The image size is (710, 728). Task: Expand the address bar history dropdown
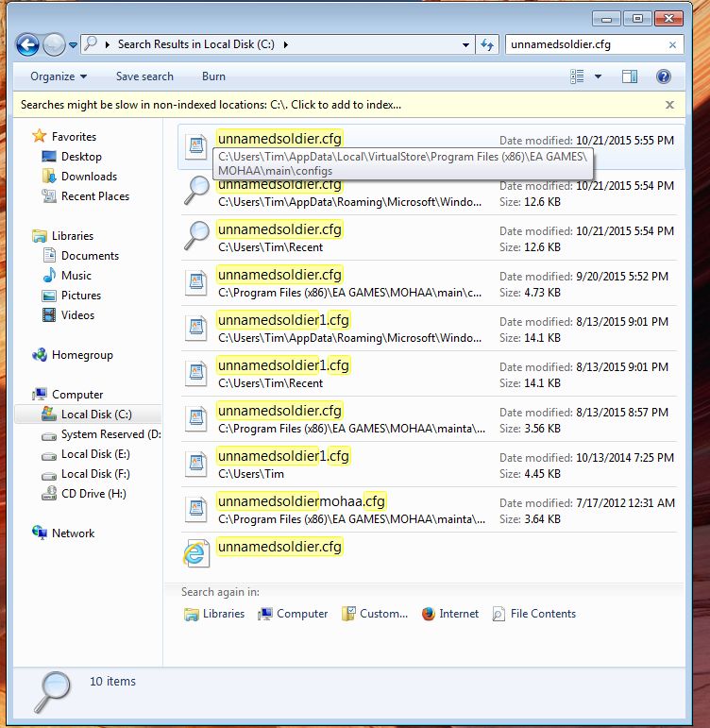[465, 44]
